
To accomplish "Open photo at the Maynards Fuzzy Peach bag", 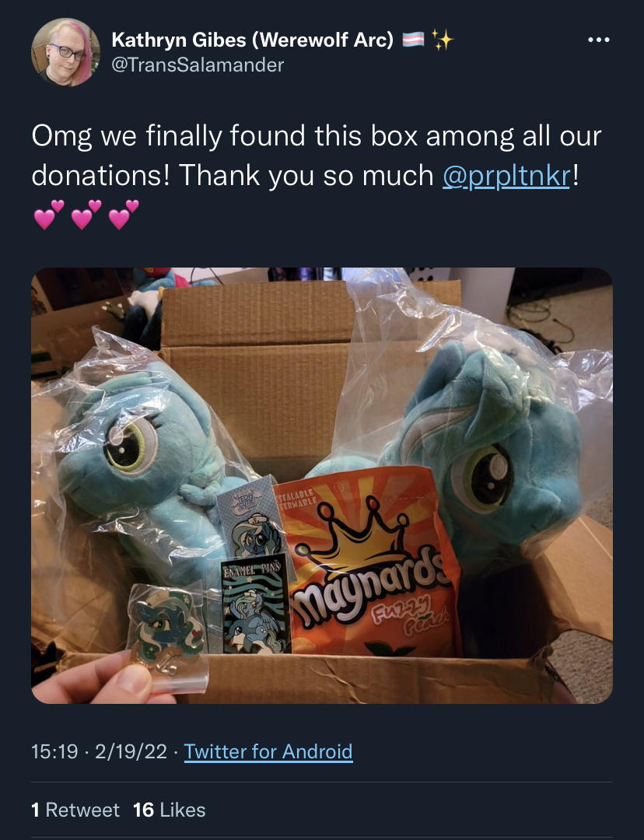I will point(369,562).
